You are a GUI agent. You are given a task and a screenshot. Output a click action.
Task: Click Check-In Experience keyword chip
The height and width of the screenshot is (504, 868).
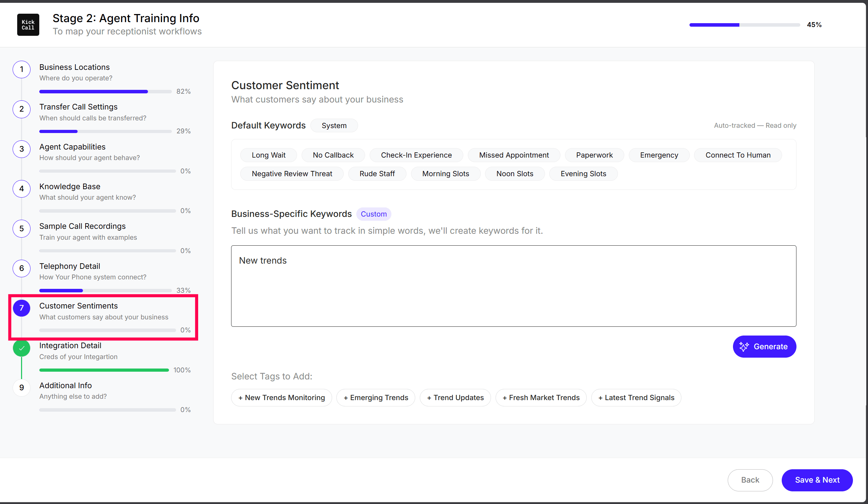point(416,155)
